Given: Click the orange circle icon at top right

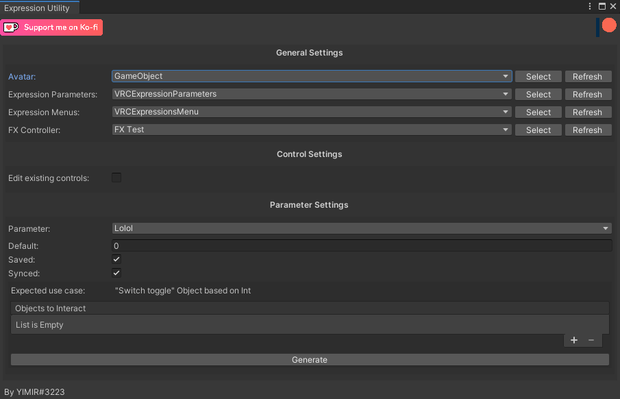Looking at the screenshot, I should pyautogui.click(x=609, y=26).
